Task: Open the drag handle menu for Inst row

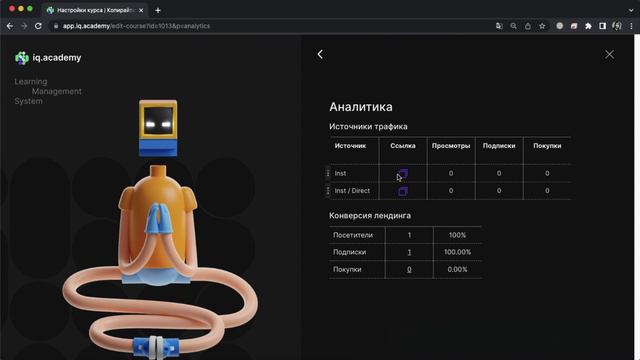Action: [328, 173]
